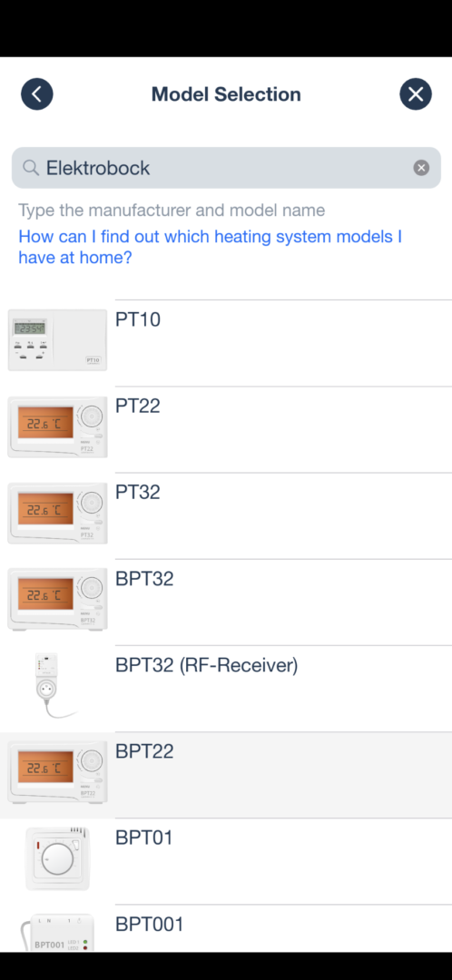
Task: Select the highlighted BPT22 row
Action: click(226, 775)
